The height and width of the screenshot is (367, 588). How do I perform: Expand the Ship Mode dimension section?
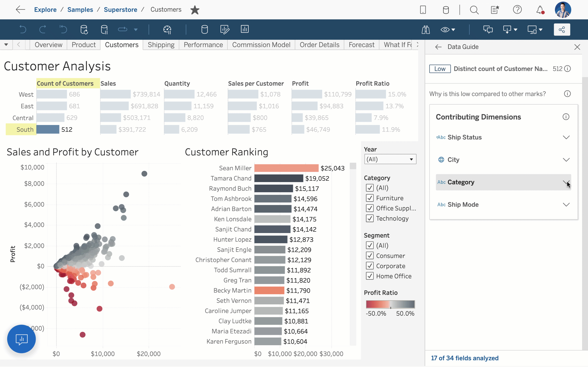click(566, 205)
